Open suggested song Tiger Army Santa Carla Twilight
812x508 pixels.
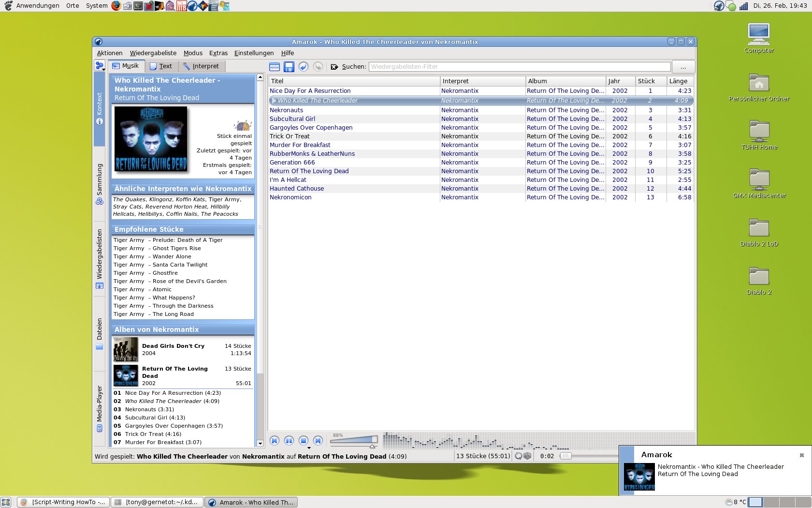tap(160, 265)
